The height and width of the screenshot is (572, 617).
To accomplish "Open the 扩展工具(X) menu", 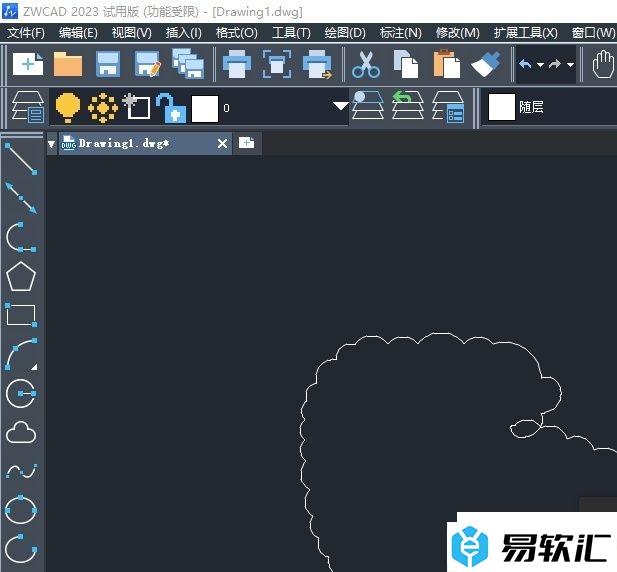I will pyautogui.click(x=525, y=33).
